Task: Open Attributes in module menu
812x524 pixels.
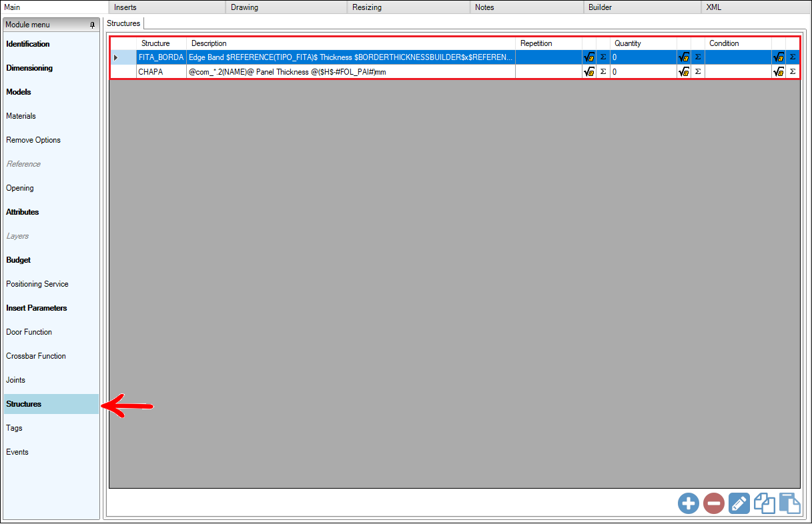Action: 51,212
